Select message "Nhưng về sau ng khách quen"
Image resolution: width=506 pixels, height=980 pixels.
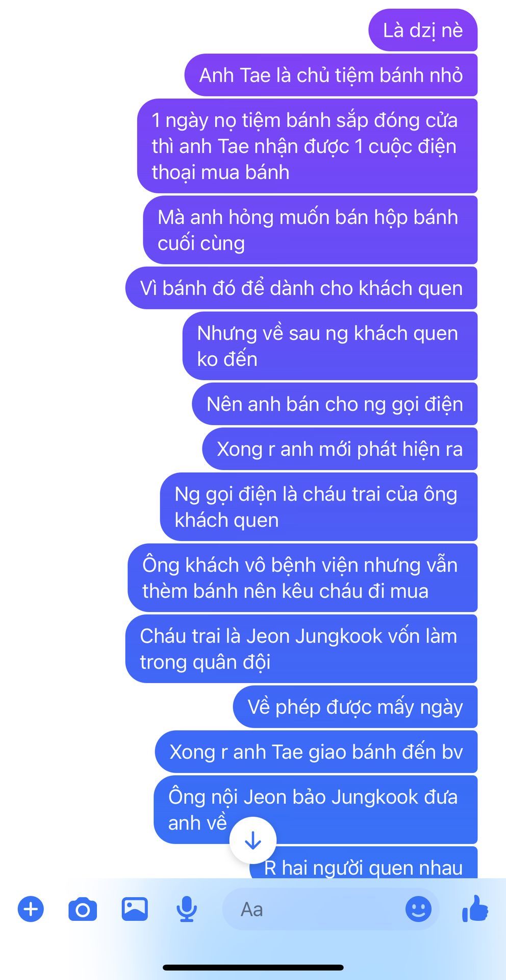330,346
